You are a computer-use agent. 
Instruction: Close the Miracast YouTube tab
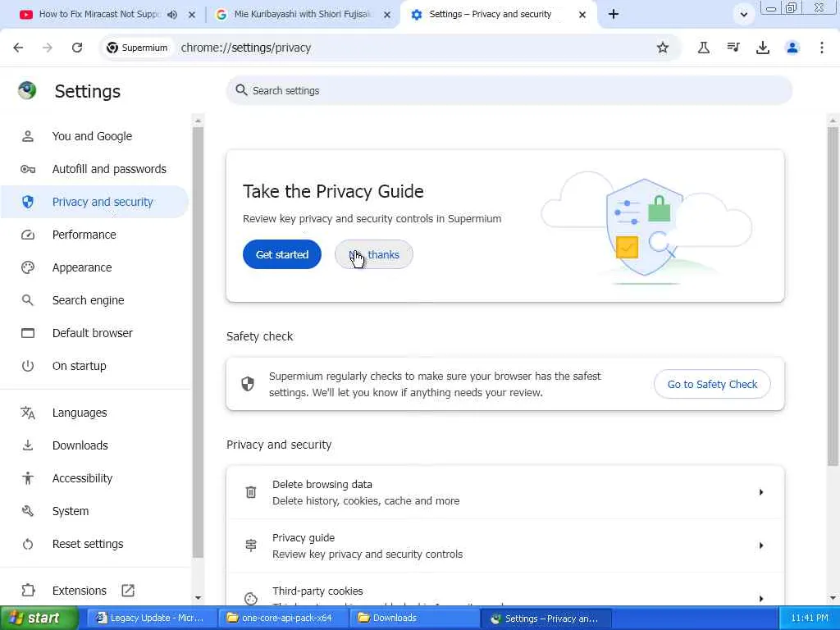pyautogui.click(x=192, y=15)
